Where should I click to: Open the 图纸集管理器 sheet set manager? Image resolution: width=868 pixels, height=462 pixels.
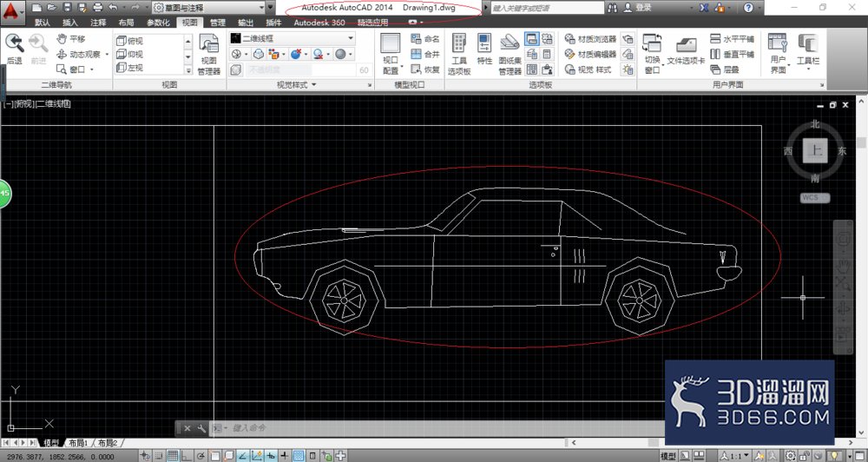(x=510, y=55)
